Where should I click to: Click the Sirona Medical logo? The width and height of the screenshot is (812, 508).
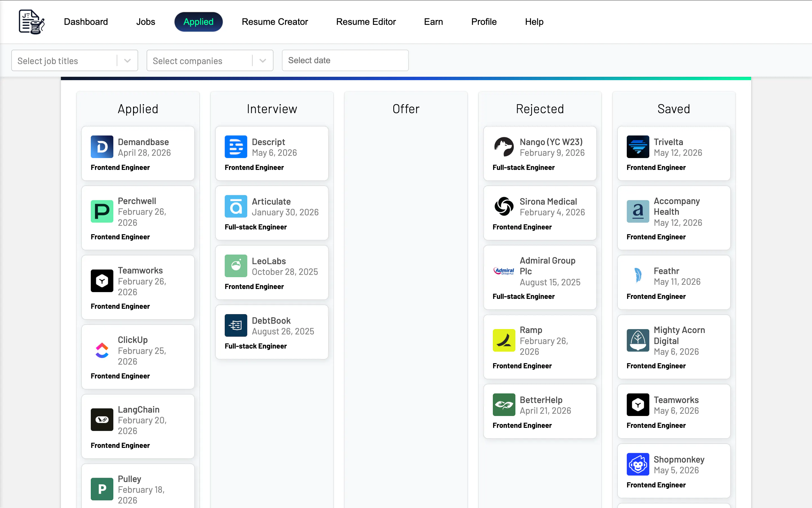coord(504,206)
